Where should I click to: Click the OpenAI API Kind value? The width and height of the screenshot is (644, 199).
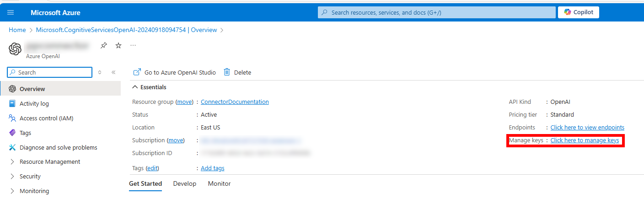[560, 102]
